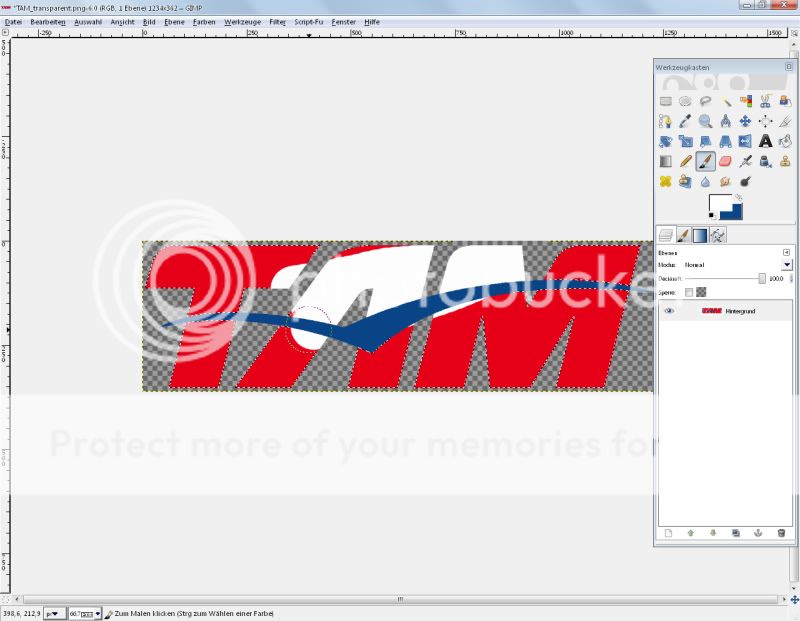Select the Fuzzy Select magic wand tool
The image size is (800, 621).
[725, 101]
